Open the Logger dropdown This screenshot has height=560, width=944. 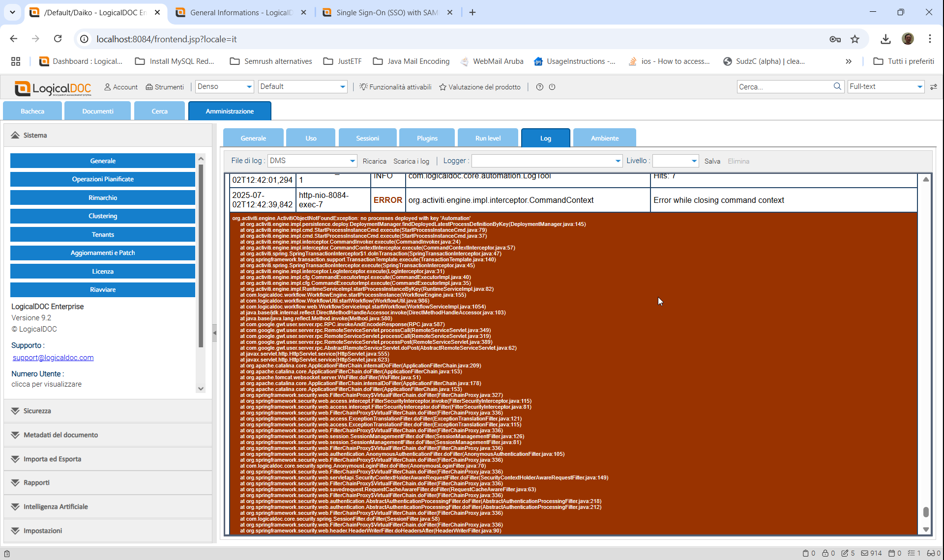[x=547, y=161]
